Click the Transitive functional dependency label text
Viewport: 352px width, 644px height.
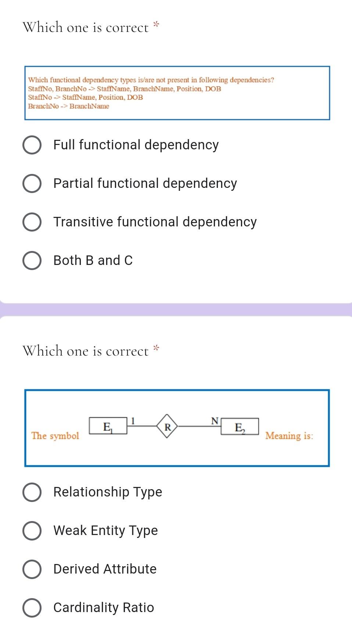point(155,222)
